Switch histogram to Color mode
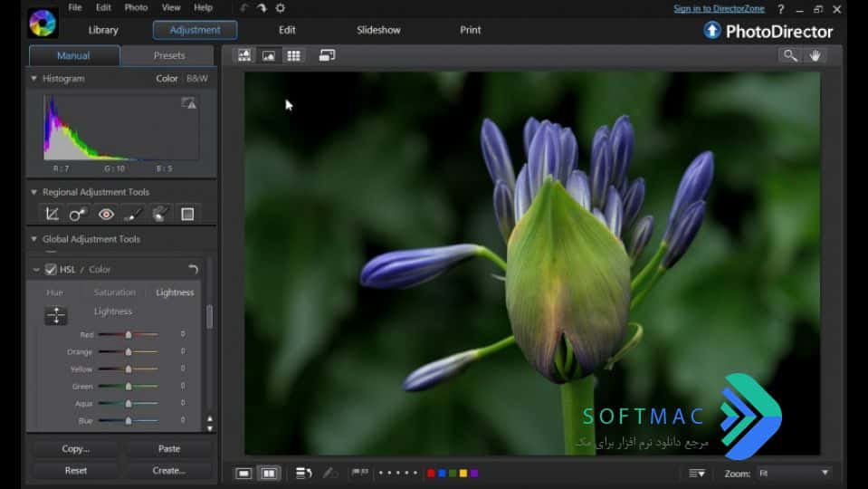 (167, 79)
